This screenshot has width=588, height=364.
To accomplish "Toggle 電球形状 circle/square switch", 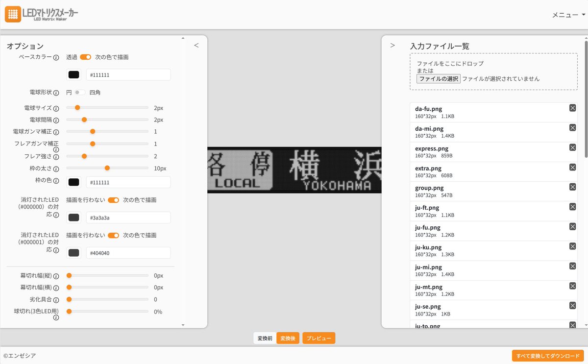I will (x=80, y=93).
